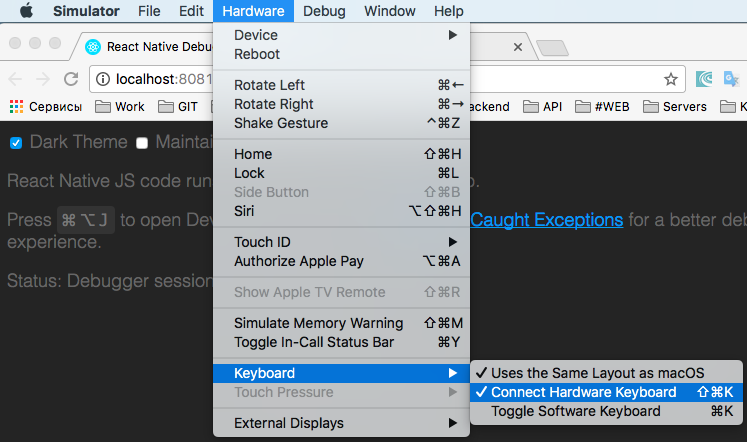Click the localhost address bar

387,79
